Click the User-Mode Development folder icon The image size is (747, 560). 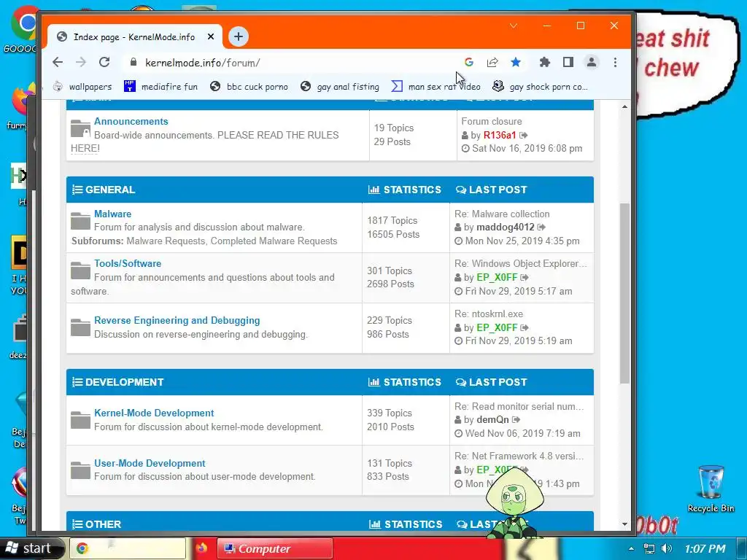pyautogui.click(x=80, y=470)
